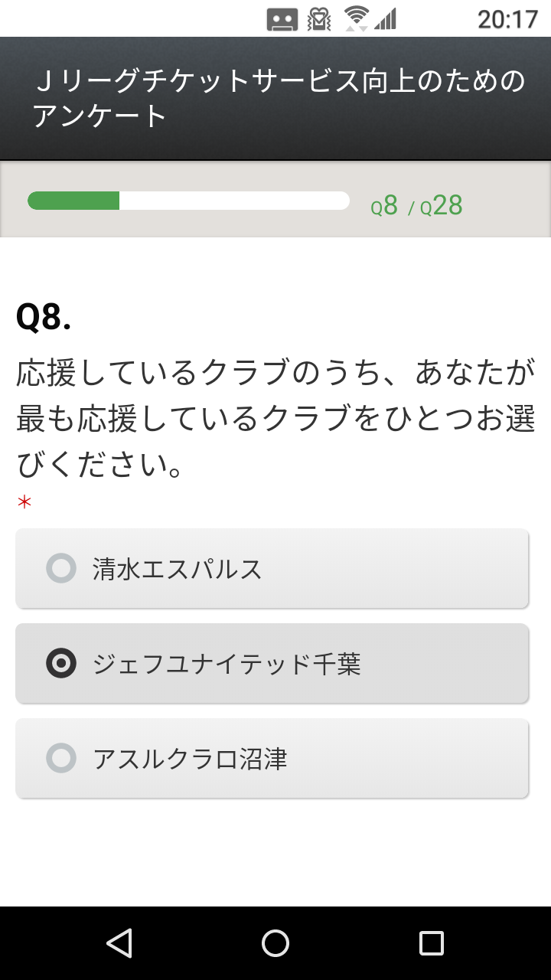This screenshot has height=980, width=551.
Task: Click the selected ジェフユナイテッド千葉 radio button
Action: coord(61,663)
